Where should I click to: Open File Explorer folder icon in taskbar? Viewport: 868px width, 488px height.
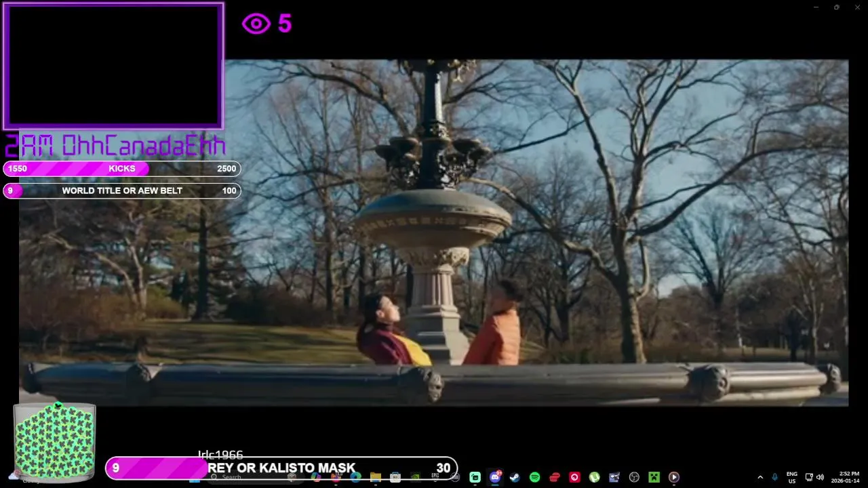click(375, 477)
